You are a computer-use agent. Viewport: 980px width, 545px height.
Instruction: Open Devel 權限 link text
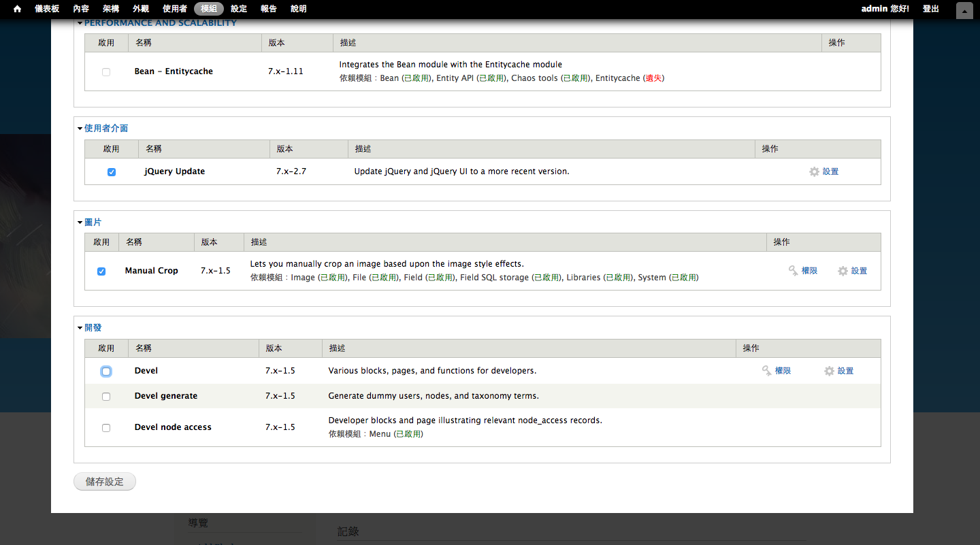pyautogui.click(x=783, y=371)
